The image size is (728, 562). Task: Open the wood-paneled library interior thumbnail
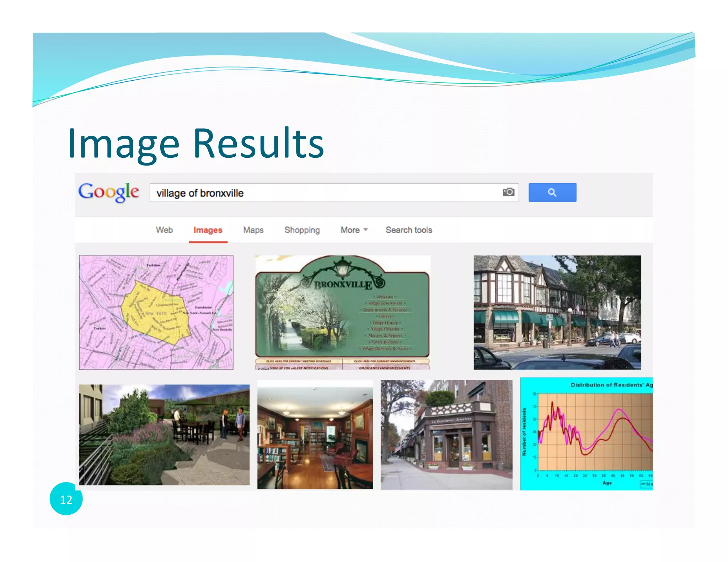coord(315,435)
